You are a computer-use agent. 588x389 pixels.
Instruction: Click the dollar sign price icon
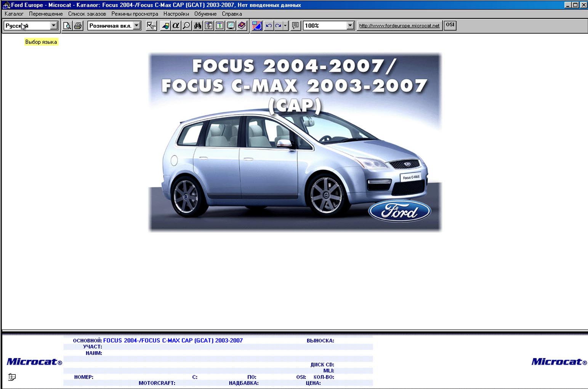point(220,26)
